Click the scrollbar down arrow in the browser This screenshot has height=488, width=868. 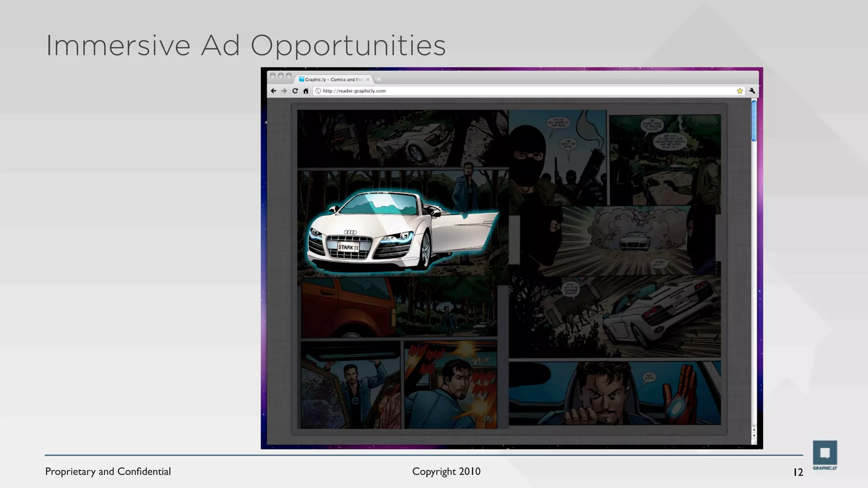point(754,435)
